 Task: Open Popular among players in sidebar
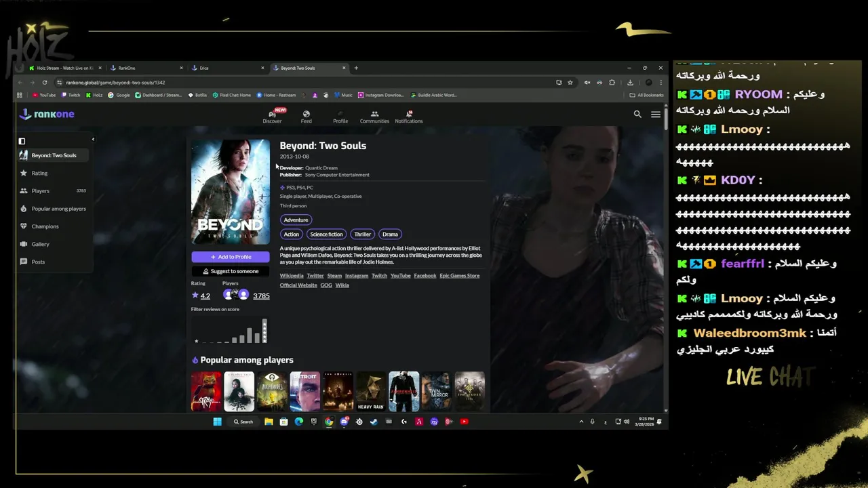[54, 209]
